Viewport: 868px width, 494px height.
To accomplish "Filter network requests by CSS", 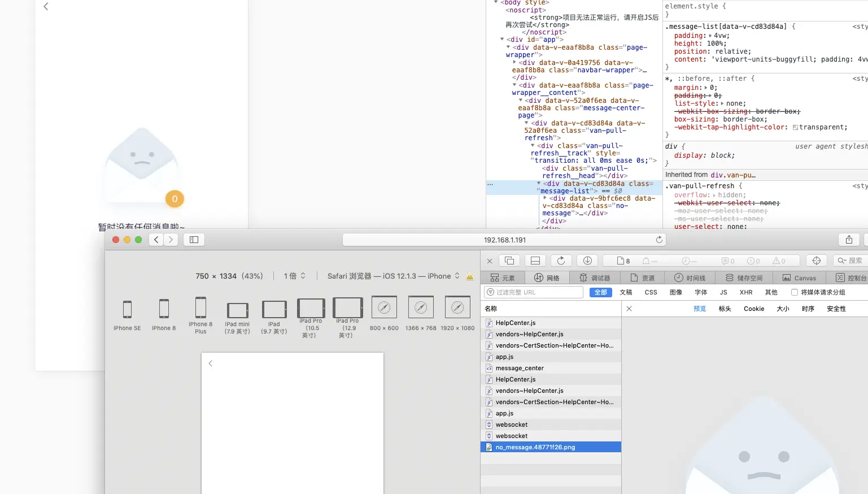I will tap(651, 292).
